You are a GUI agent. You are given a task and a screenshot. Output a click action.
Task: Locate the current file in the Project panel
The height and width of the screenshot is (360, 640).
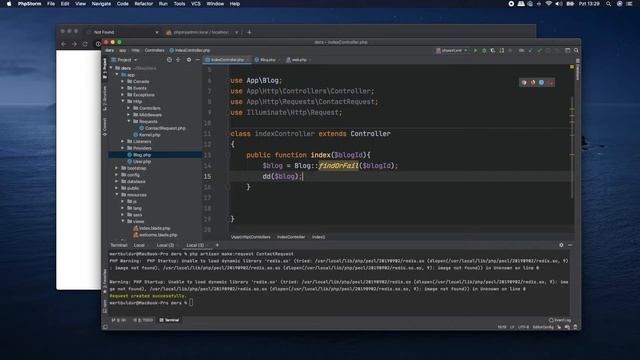(x=169, y=60)
